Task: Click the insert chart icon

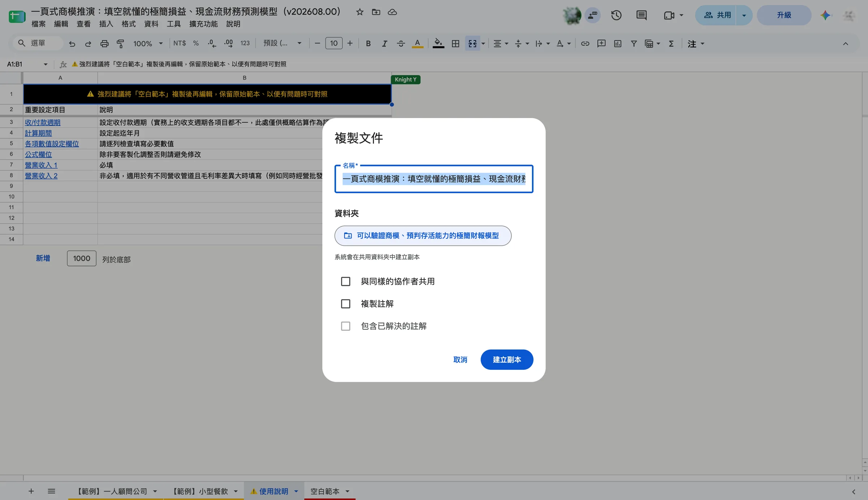Action: pos(617,44)
